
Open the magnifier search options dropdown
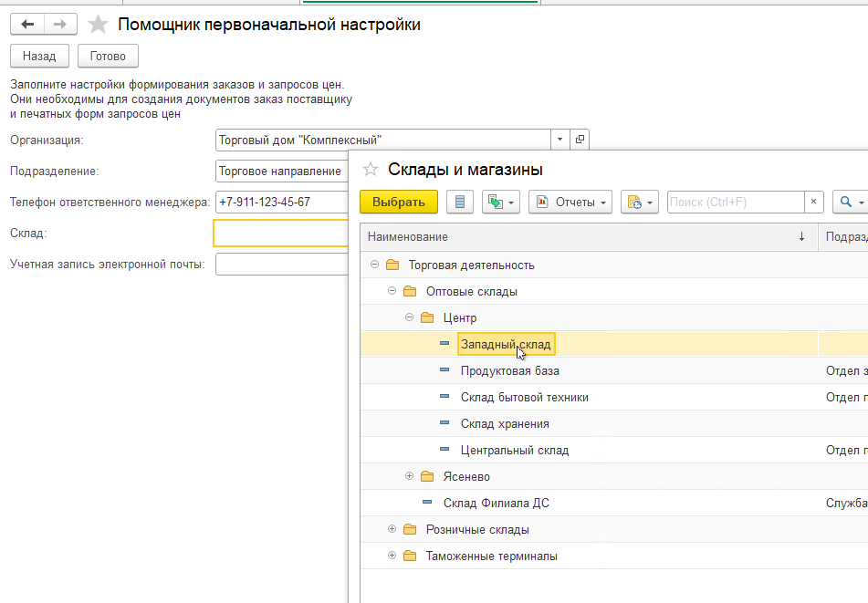[851, 202]
